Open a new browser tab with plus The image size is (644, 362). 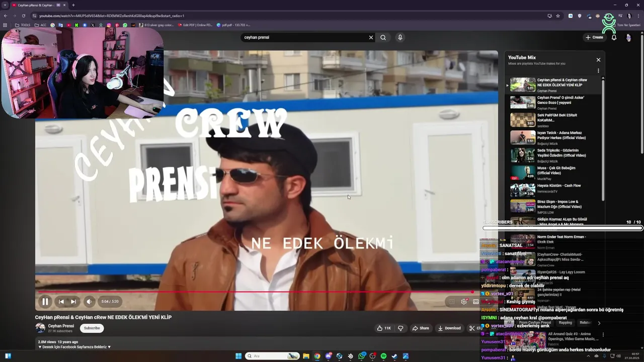pos(73,5)
